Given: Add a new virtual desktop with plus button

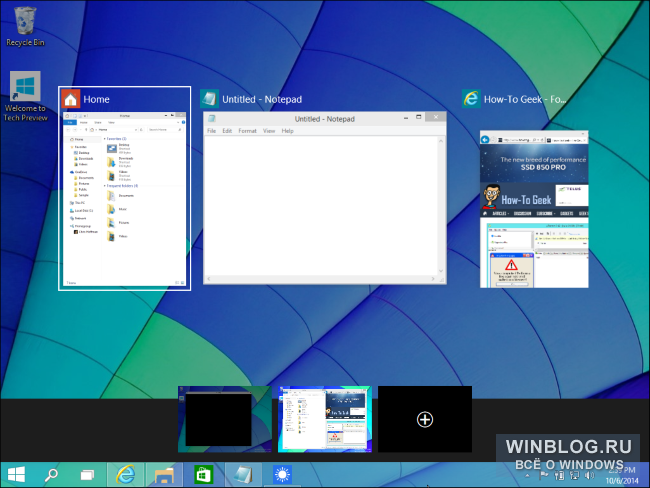Looking at the screenshot, I should (425, 419).
